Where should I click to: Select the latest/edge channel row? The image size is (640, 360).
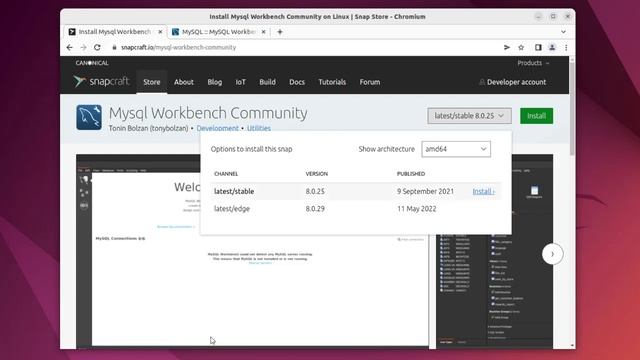pos(356,209)
